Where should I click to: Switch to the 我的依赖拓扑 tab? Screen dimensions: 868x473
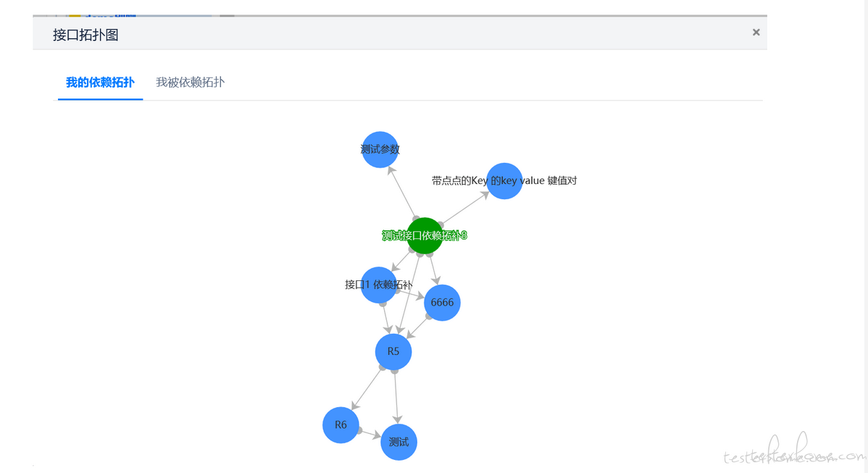tap(100, 83)
